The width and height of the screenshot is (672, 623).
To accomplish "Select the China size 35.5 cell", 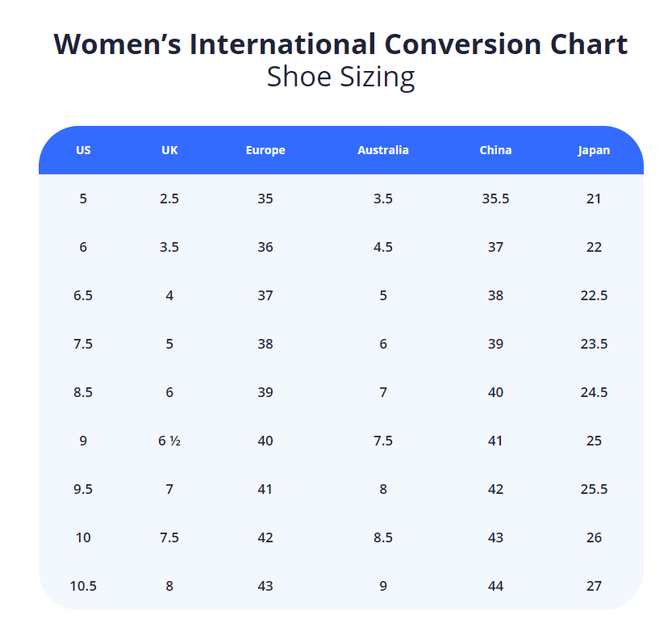I will point(495,199).
